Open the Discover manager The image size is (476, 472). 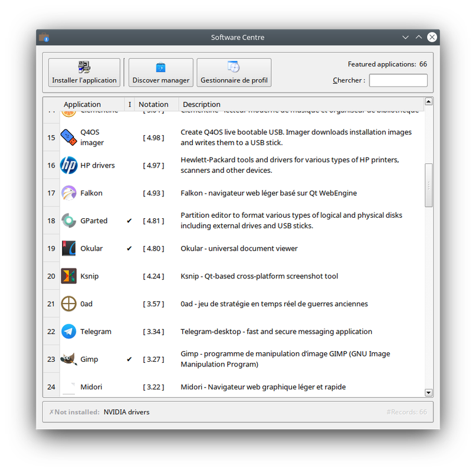tap(161, 73)
